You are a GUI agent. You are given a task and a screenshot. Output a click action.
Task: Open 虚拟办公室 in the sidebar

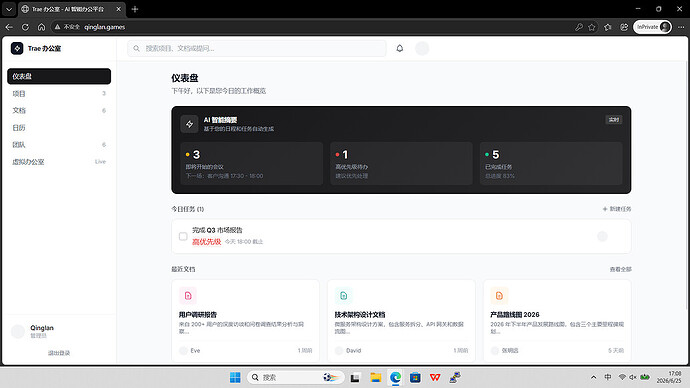[x=59, y=161]
